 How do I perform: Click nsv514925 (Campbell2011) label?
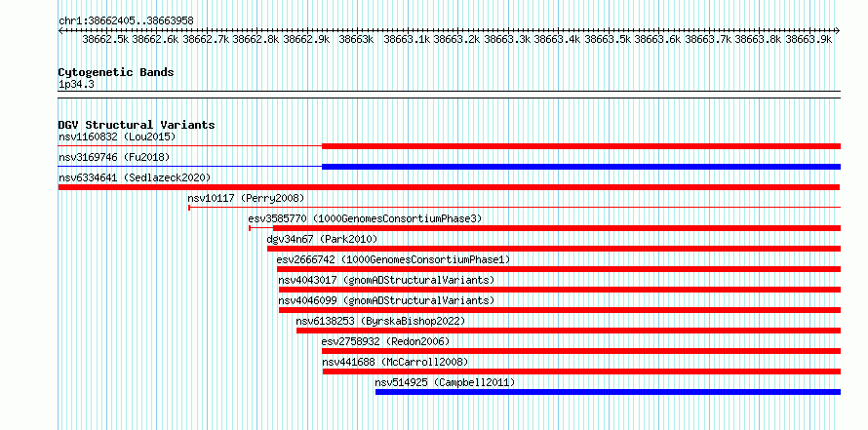(445, 382)
